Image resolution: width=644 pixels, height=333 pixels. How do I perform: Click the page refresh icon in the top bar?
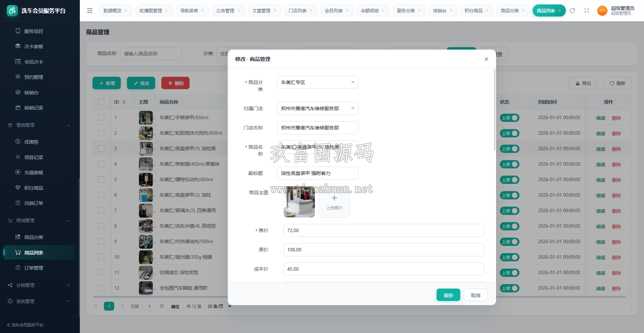572,11
